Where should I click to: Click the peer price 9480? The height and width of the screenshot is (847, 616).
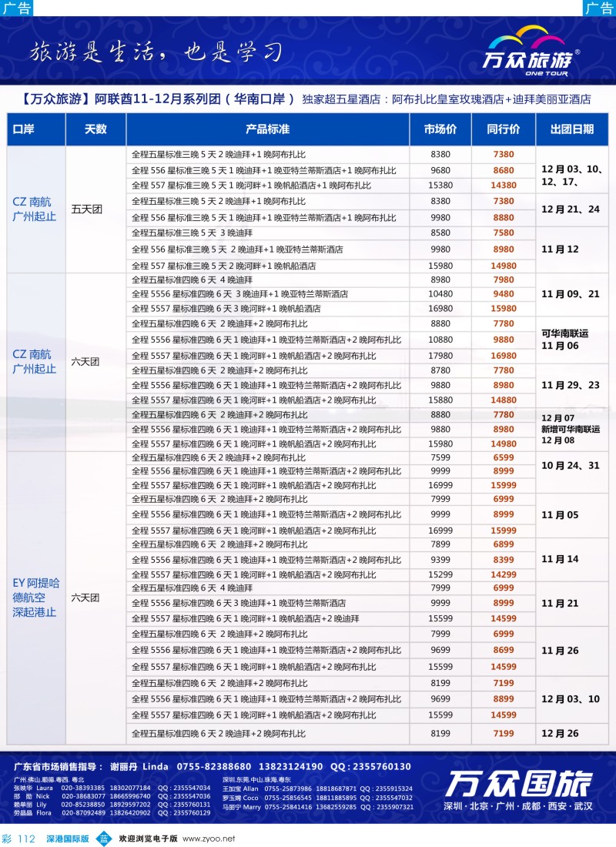[x=504, y=294]
